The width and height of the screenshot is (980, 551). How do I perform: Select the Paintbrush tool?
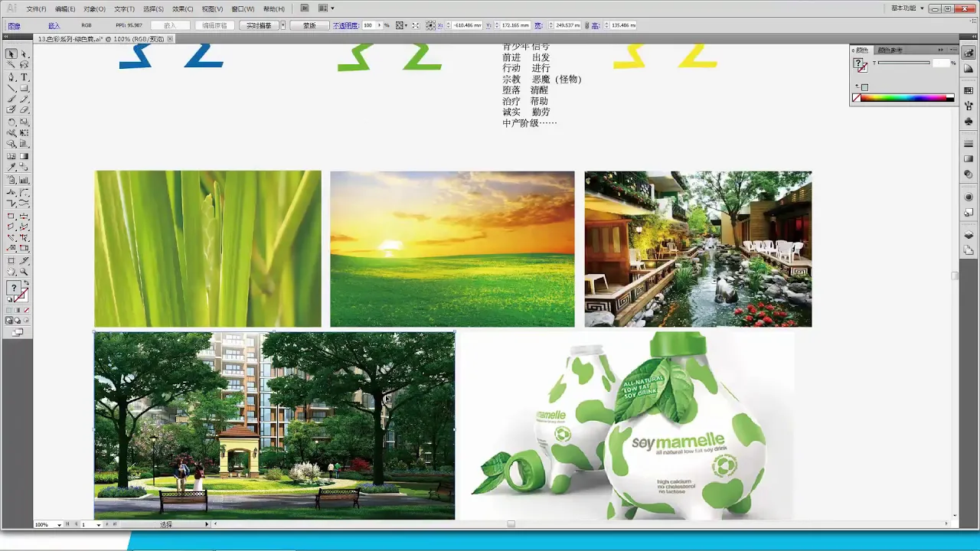coord(11,99)
